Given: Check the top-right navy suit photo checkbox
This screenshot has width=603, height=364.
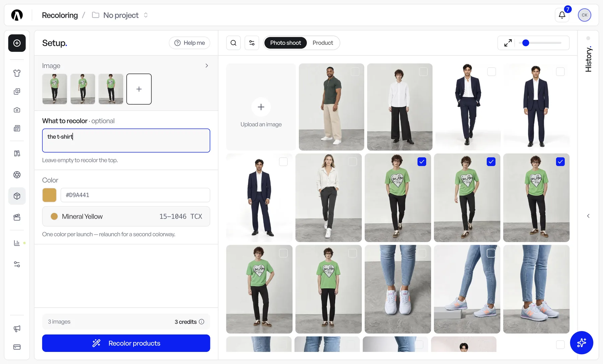Looking at the screenshot, I should click(x=560, y=72).
